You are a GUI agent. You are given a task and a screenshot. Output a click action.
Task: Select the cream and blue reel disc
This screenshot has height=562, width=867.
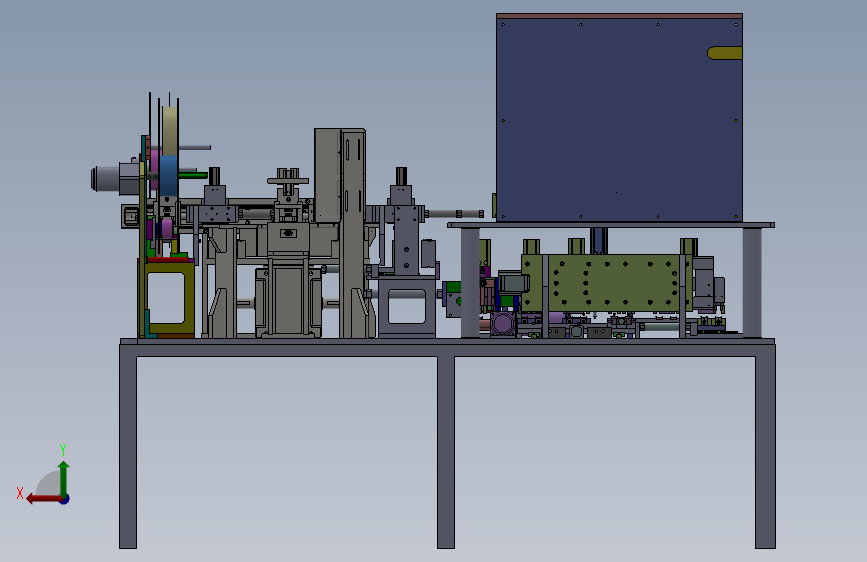click(170, 151)
